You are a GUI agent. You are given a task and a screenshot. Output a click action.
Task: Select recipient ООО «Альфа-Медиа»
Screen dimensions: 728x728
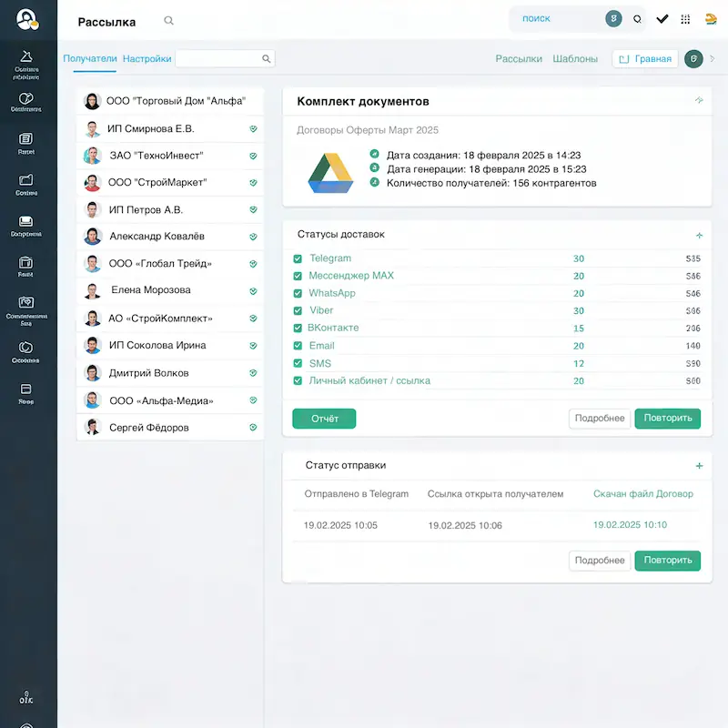coord(170,400)
